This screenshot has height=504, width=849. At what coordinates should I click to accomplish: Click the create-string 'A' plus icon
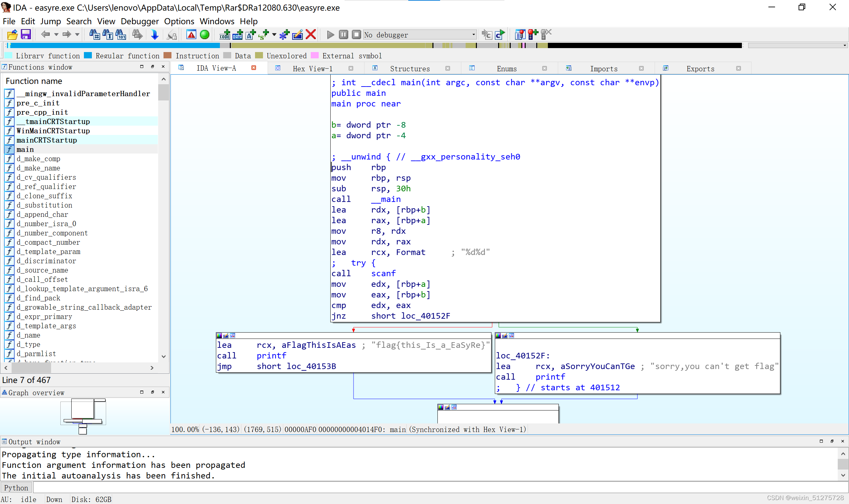click(x=251, y=34)
